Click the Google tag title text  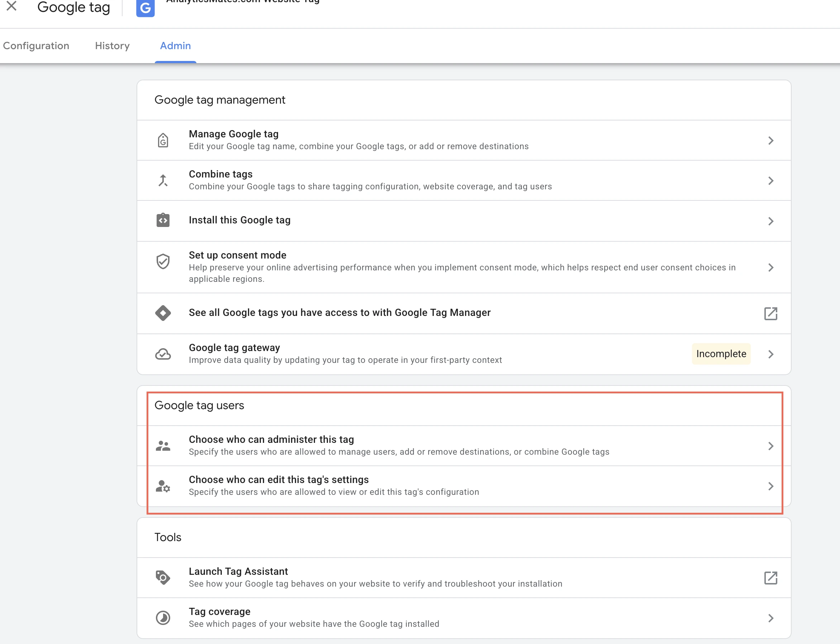(x=73, y=7)
